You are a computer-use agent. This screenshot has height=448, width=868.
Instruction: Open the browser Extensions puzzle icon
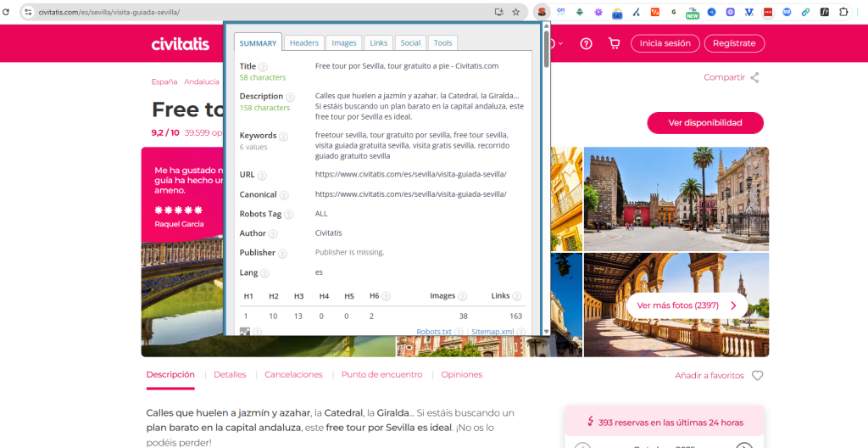(843, 12)
